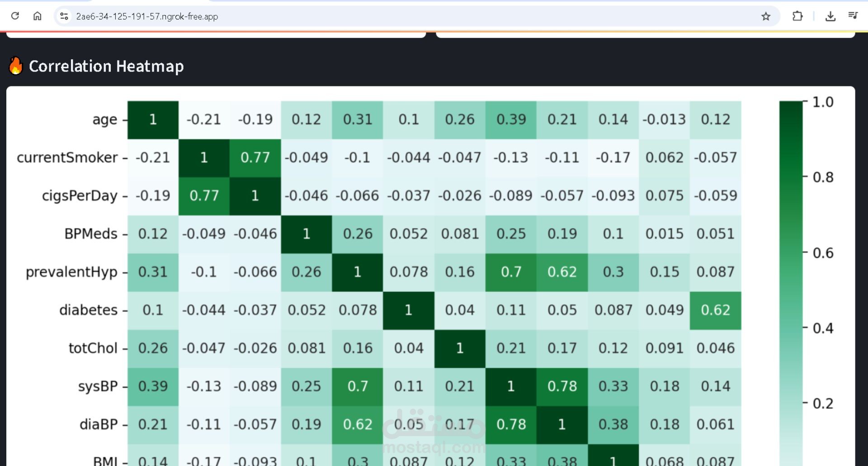The image size is (868, 466).
Task: Select the sysBP row label
Action: click(x=98, y=386)
